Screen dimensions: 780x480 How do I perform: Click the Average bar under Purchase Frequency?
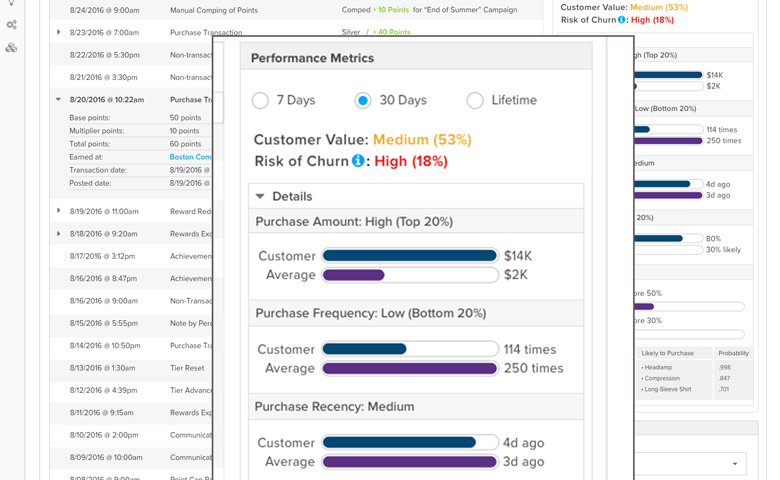tap(410, 368)
